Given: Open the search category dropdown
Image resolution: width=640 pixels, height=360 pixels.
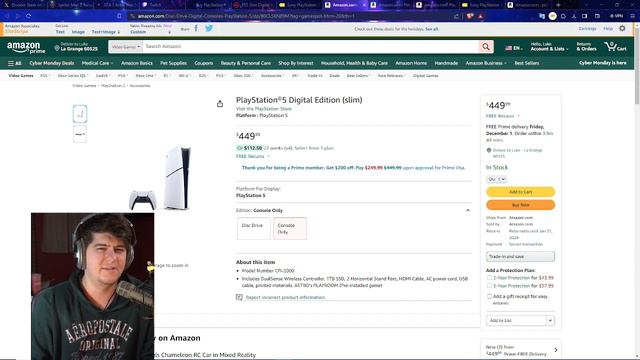Looking at the screenshot, I should [125, 47].
